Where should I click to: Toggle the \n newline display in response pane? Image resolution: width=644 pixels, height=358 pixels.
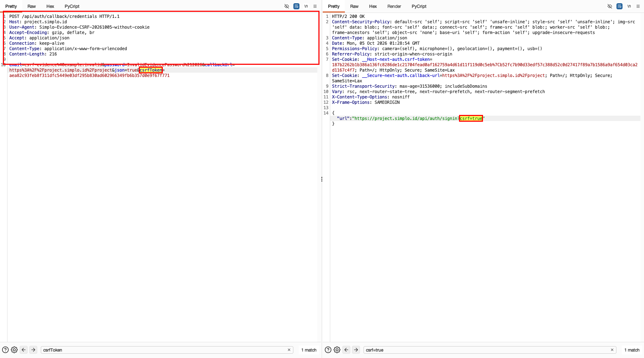point(629,6)
